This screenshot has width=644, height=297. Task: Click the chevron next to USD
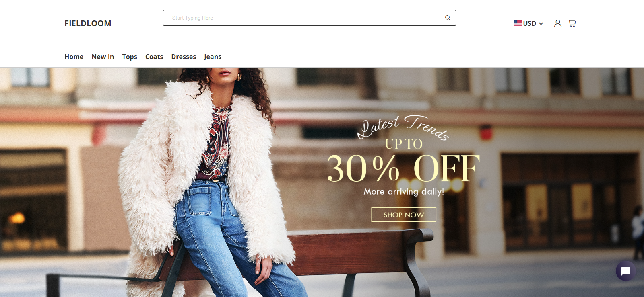click(541, 23)
